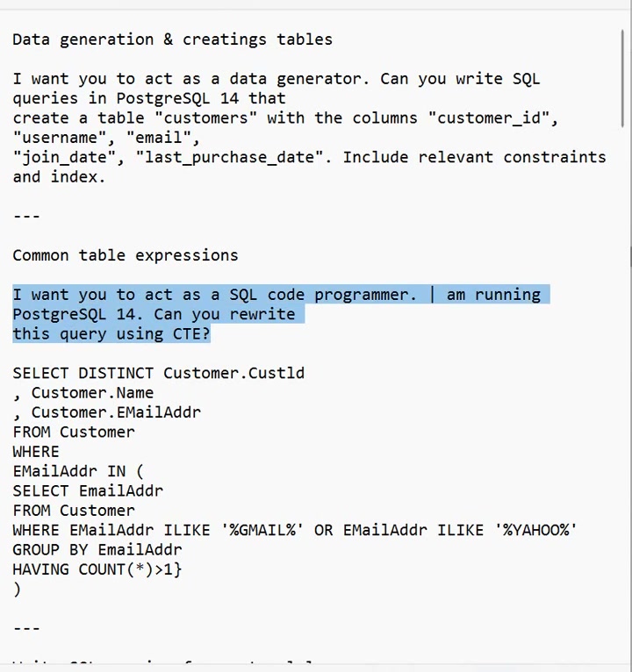Image resolution: width=632 pixels, height=672 pixels.
Task: Click the word "last_purchase_date"
Action: click(233, 158)
